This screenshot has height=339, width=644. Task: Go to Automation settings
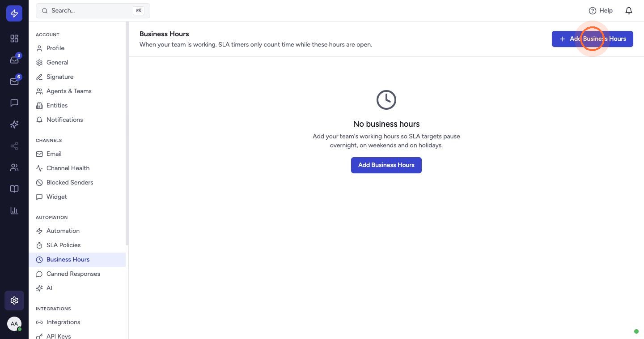(x=77, y=231)
